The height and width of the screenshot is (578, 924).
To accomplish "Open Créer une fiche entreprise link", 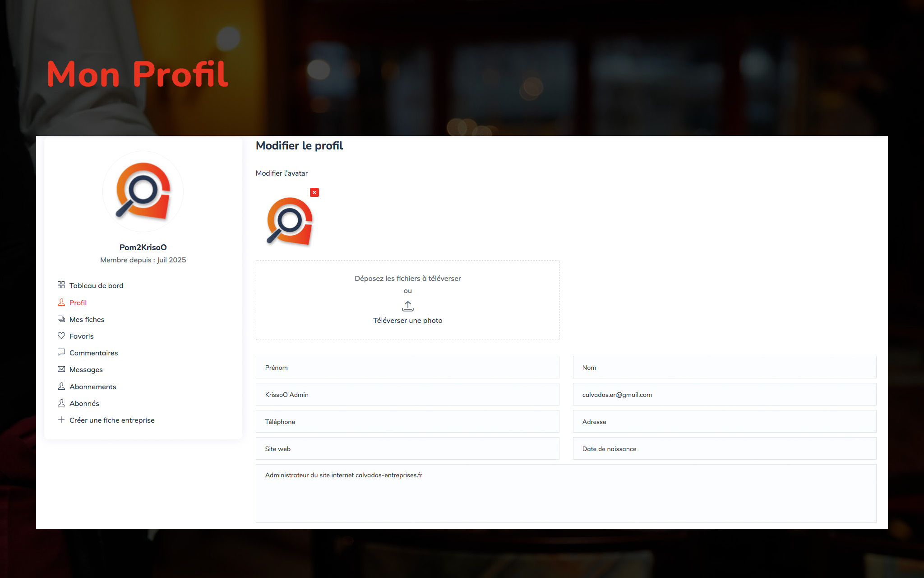I will pyautogui.click(x=112, y=420).
